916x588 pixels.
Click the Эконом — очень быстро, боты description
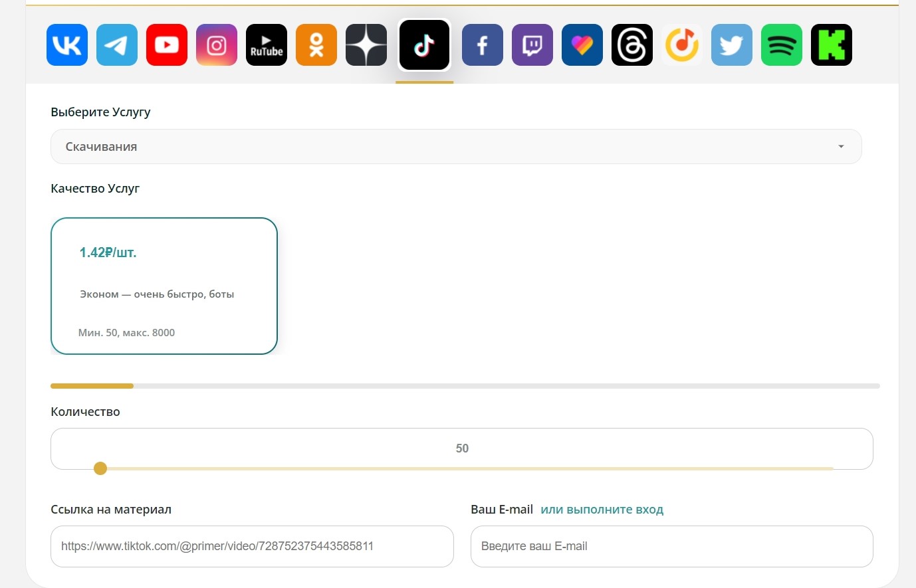[157, 294]
